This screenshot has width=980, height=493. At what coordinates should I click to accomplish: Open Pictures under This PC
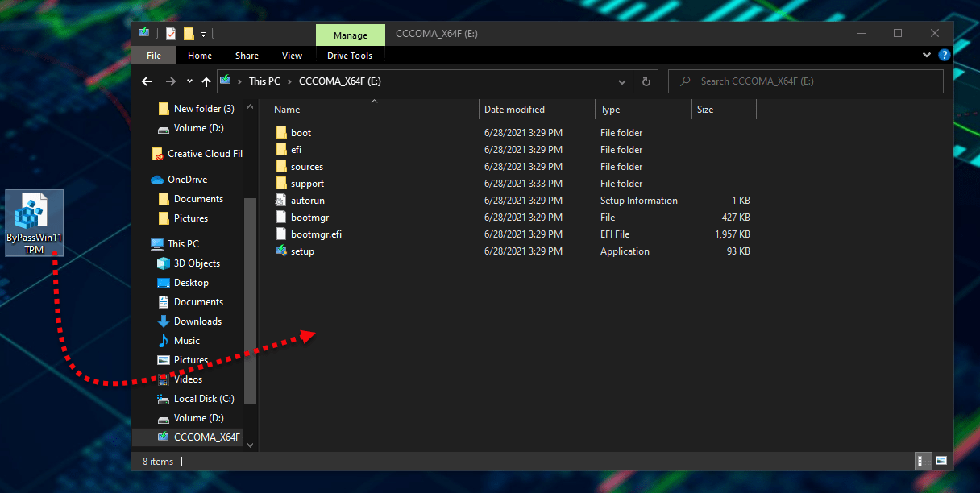[x=191, y=360]
